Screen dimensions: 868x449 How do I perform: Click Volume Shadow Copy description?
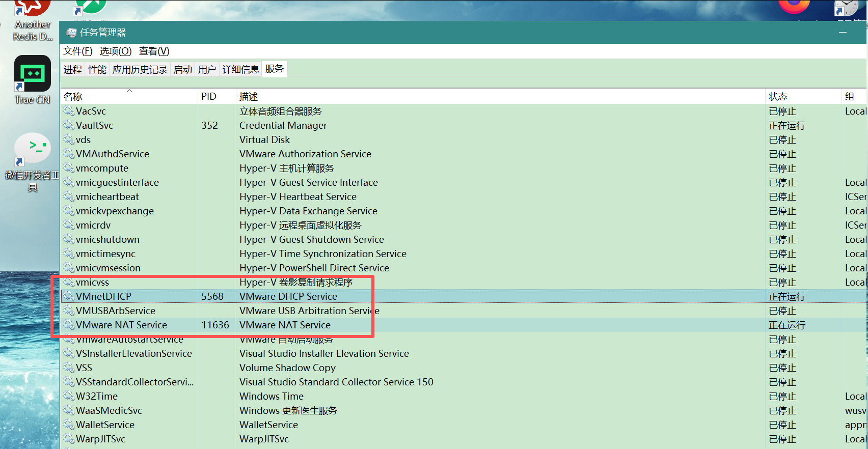coord(287,368)
